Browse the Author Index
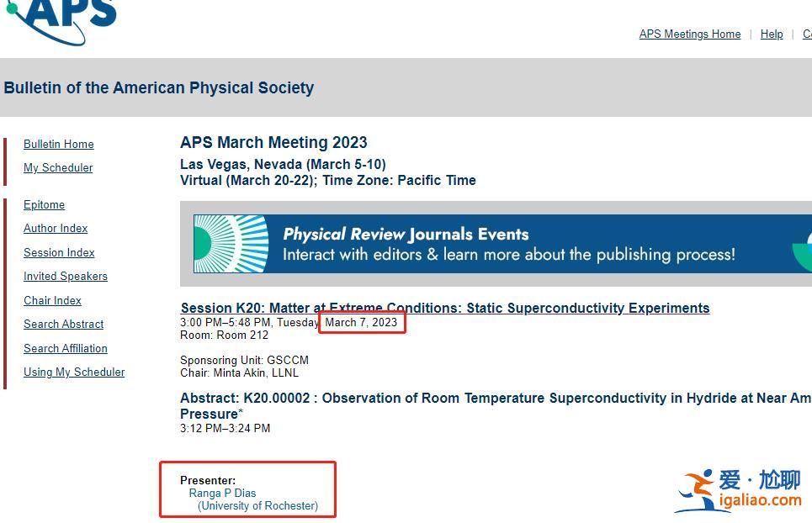 pos(56,229)
